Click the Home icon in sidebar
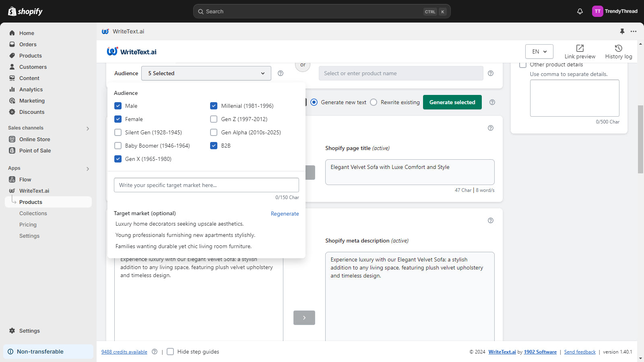The height and width of the screenshot is (362, 644). (x=12, y=33)
